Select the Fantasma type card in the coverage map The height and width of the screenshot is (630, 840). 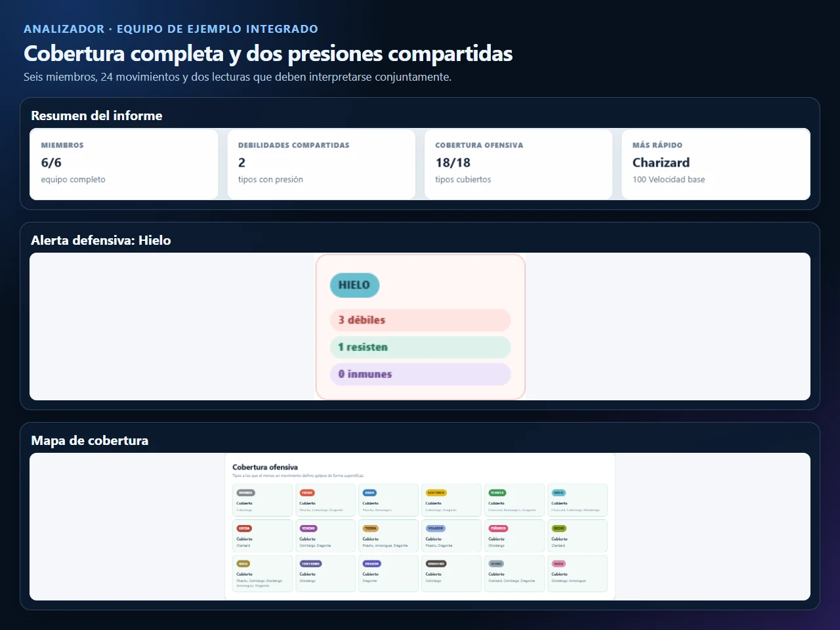click(325, 574)
